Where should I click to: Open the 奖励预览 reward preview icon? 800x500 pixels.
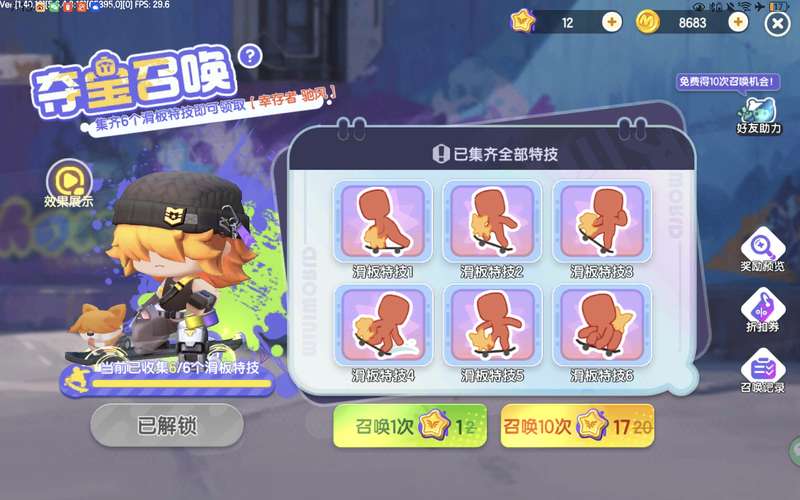point(762,249)
